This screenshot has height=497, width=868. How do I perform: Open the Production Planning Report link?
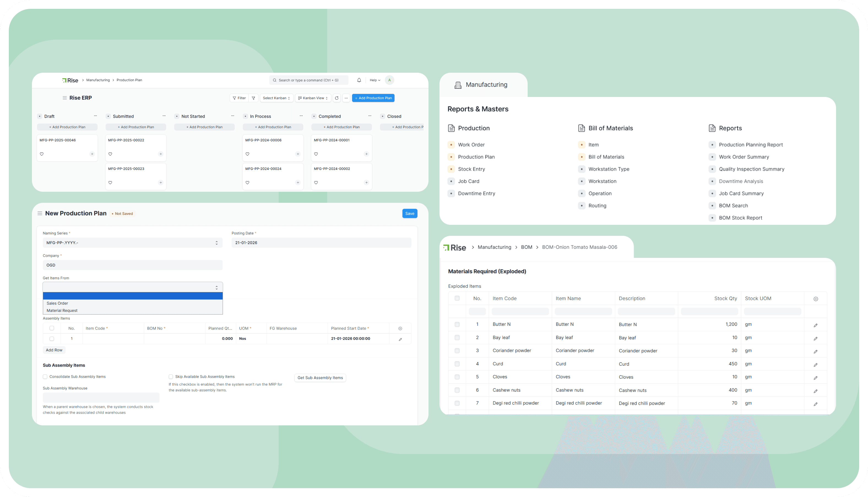click(751, 145)
